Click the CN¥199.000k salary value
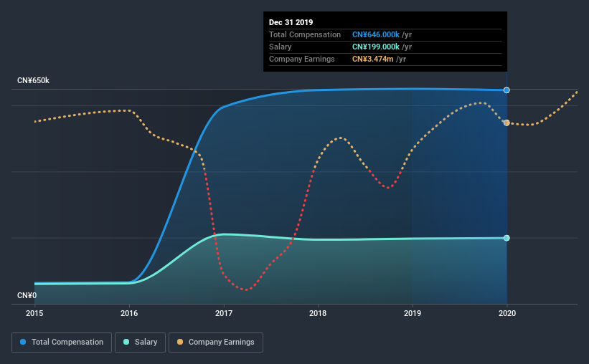This screenshot has width=589, height=364. coord(376,47)
